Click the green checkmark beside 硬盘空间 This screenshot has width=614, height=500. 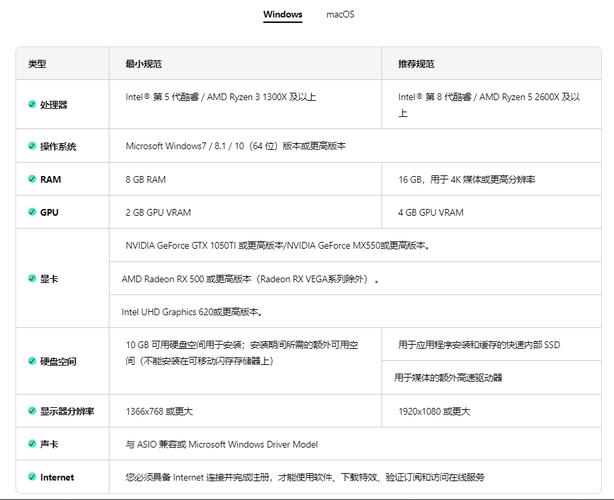click(32, 361)
